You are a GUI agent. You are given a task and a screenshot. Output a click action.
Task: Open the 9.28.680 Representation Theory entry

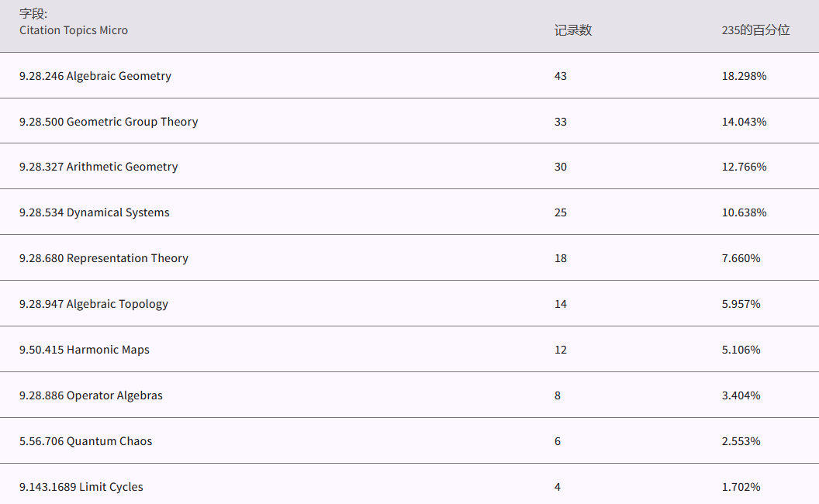point(104,258)
